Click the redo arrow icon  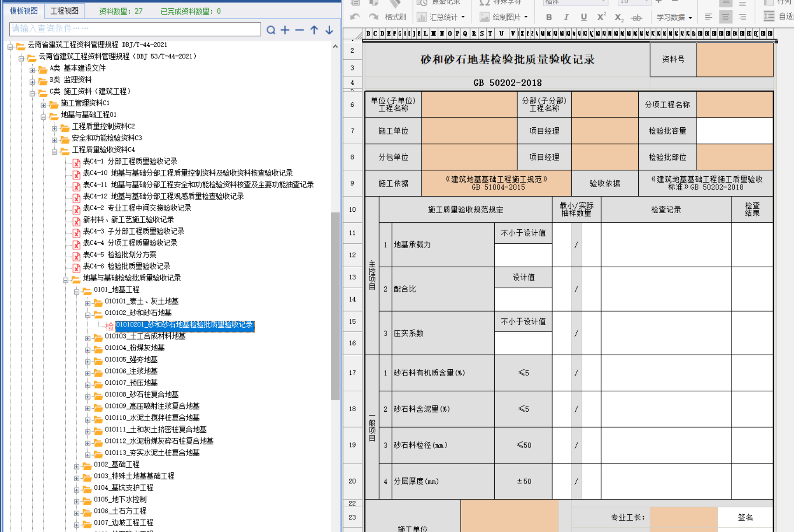tap(373, 17)
